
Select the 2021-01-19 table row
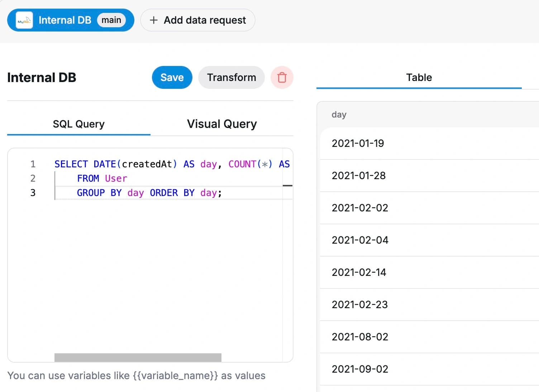click(394, 143)
